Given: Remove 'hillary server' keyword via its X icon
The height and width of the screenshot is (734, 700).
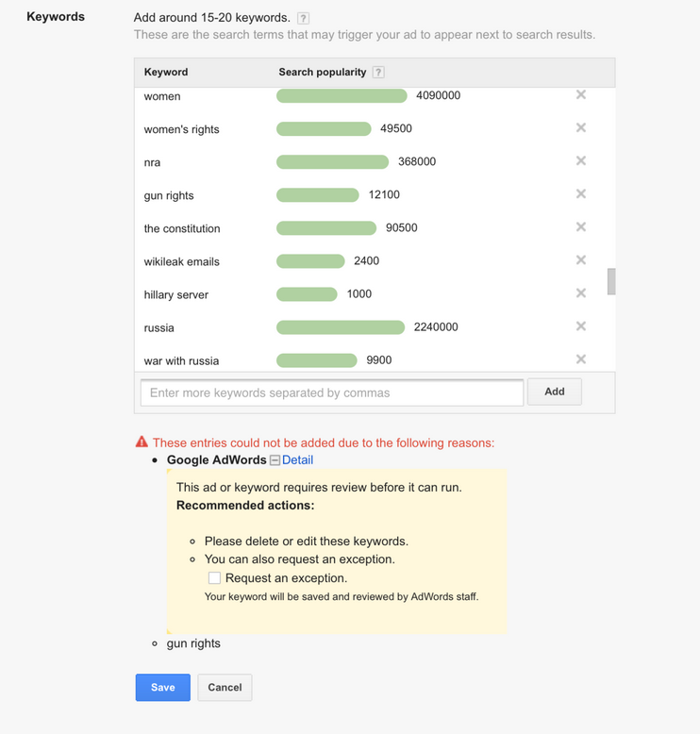Looking at the screenshot, I should (581, 292).
